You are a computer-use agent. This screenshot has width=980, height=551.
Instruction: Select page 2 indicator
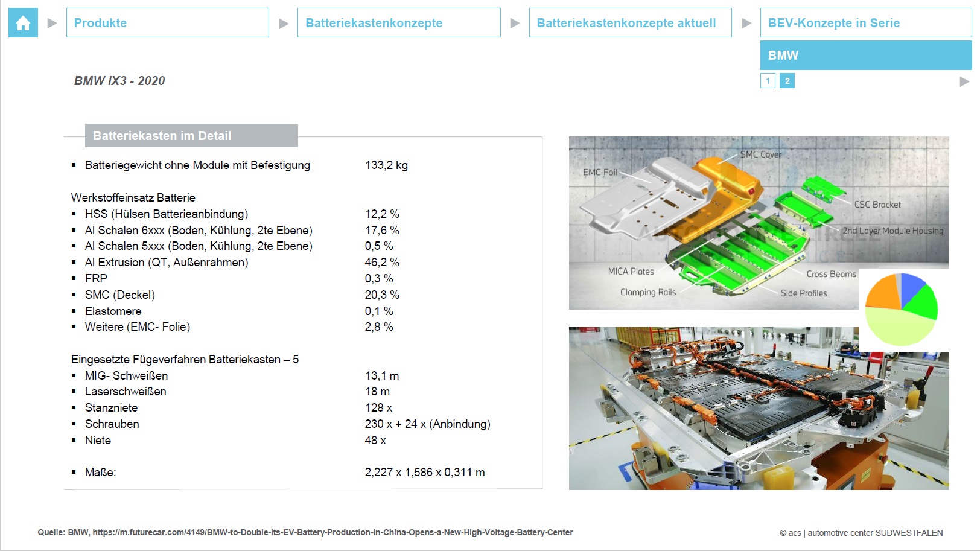point(787,81)
